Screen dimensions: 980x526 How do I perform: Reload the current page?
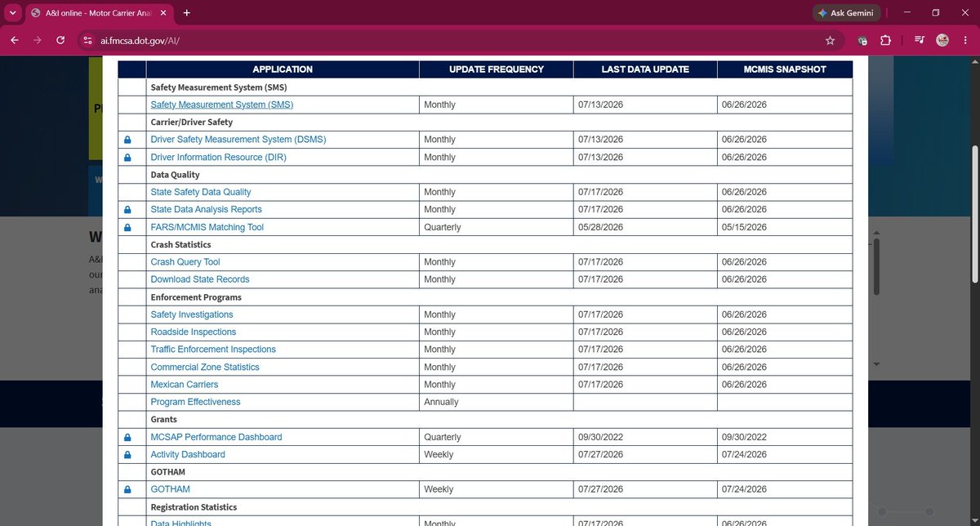coord(60,40)
